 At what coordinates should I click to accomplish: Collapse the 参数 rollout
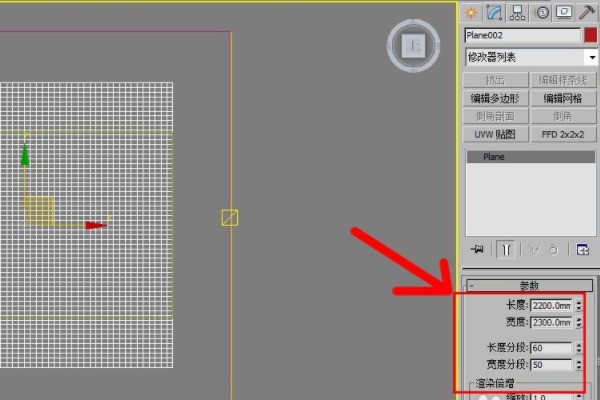coord(530,285)
